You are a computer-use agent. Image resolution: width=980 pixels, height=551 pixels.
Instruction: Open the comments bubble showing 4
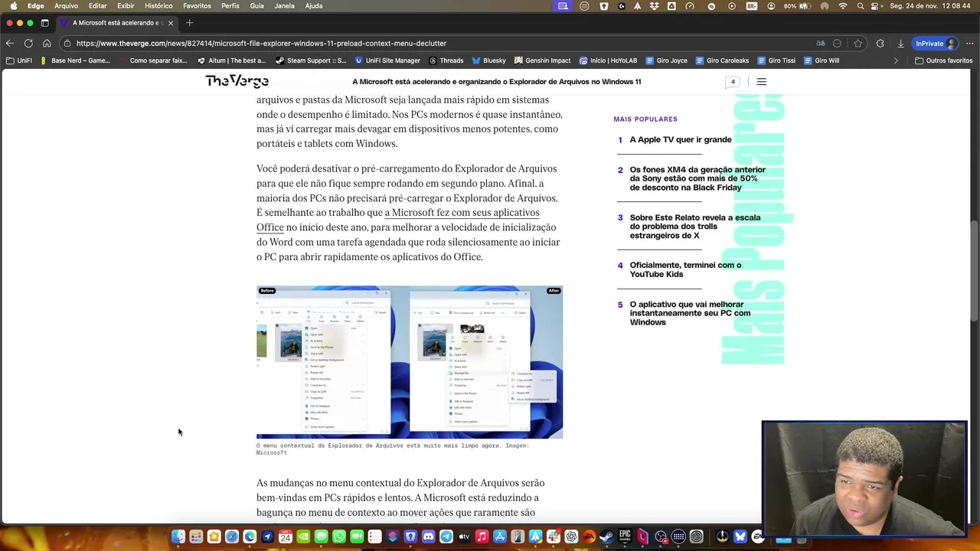(x=733, y=82)
